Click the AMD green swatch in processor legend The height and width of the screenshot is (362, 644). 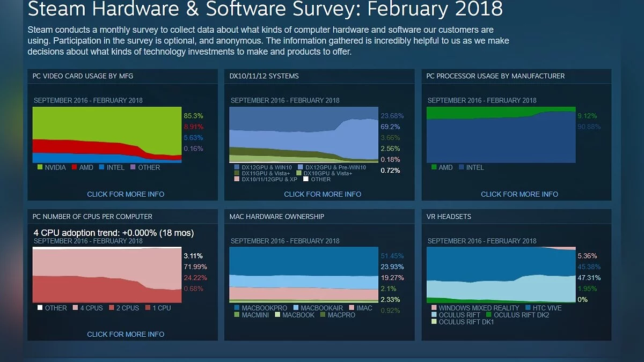click(434, 167)
